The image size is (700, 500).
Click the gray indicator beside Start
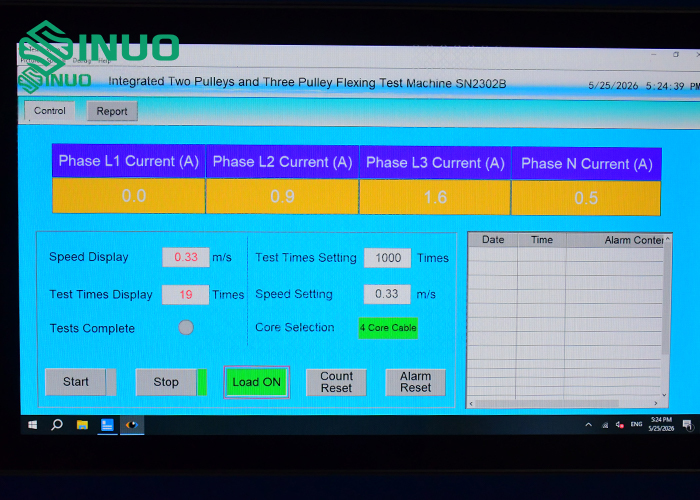111,382
